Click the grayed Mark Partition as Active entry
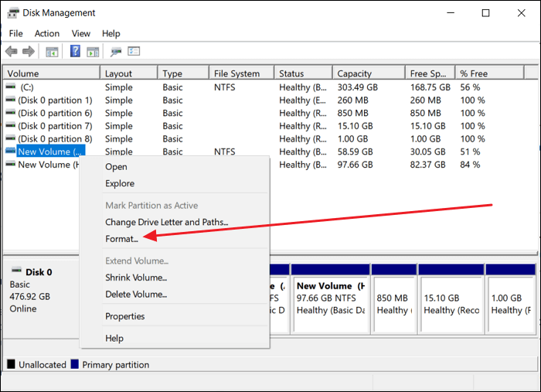Image resolution: width=541 pixels, height=392 pixels. (x=175, y=206)
